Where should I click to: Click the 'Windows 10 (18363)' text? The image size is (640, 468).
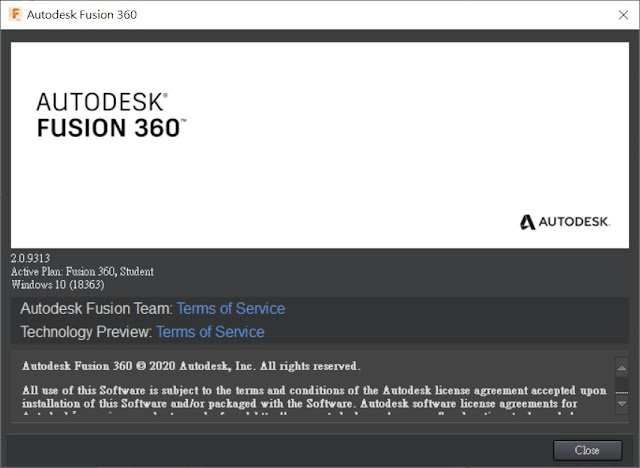pos(58,284)
